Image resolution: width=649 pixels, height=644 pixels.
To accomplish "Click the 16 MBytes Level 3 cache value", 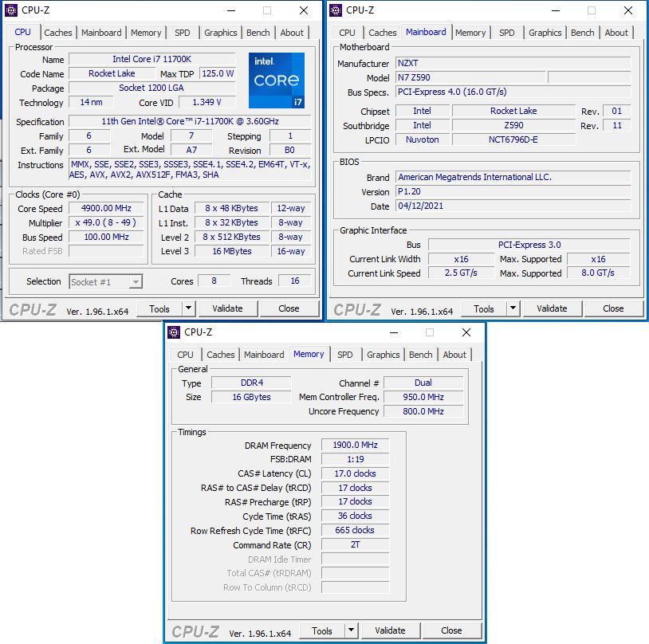I will tap(232, 251).
